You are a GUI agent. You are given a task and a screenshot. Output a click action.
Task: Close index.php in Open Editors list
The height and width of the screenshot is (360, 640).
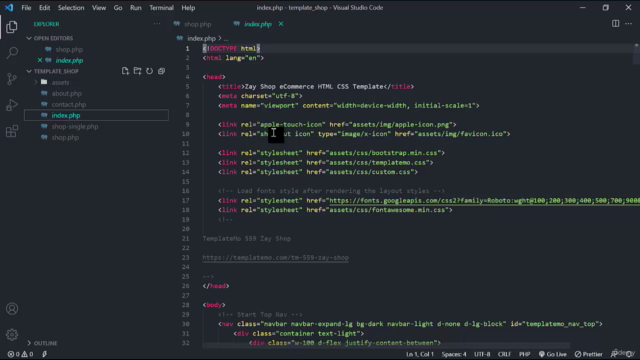(x=40, y=60)
